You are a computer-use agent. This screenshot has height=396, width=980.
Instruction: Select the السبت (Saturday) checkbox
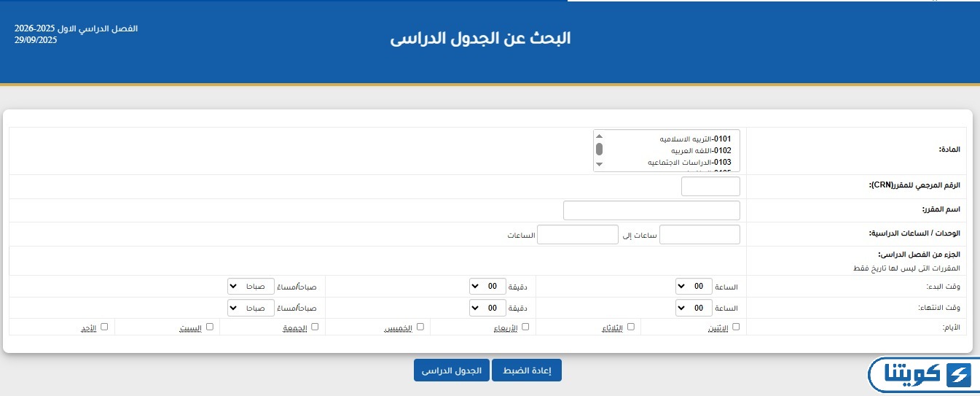210,327
